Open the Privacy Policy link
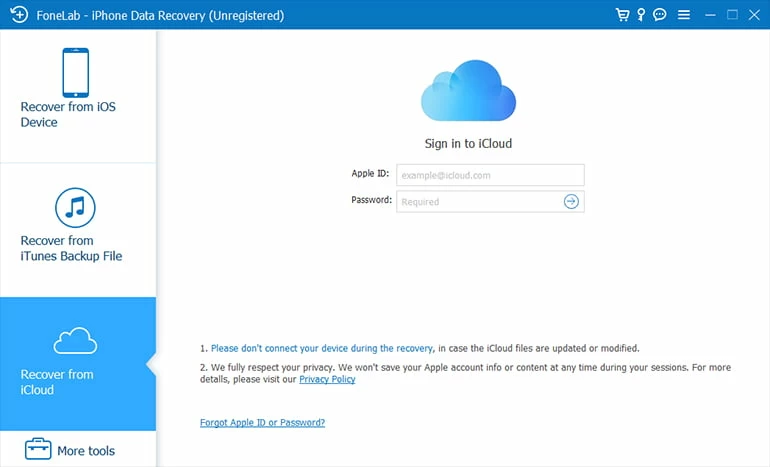 tap(327, 380)
